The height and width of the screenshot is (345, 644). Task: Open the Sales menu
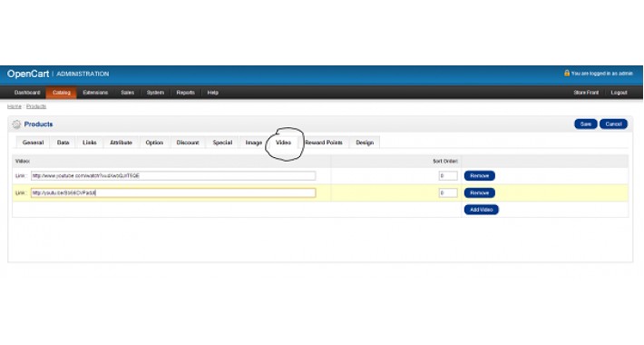point(127,93)
